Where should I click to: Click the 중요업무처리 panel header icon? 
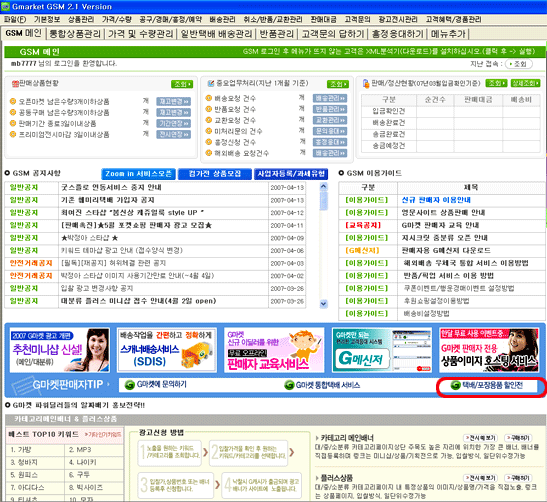pos(211,83)
